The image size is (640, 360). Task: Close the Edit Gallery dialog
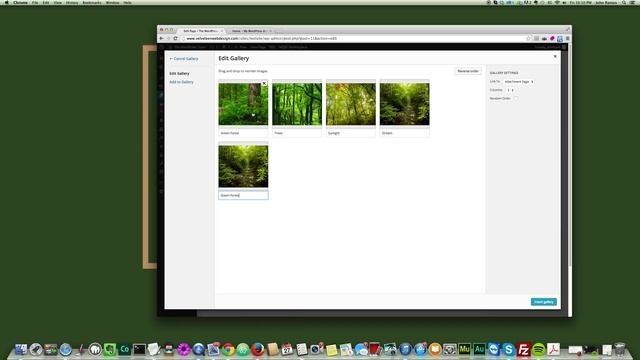click(555, 56)
